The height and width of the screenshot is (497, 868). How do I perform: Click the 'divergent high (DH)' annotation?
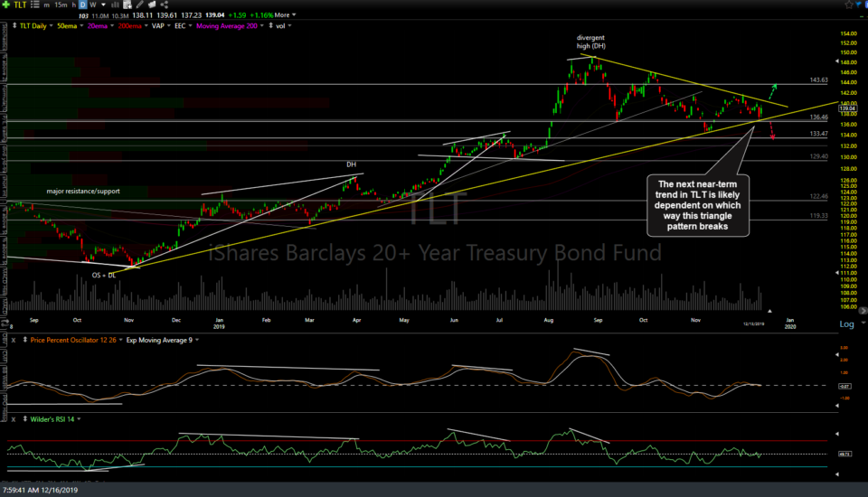(590, 42)
